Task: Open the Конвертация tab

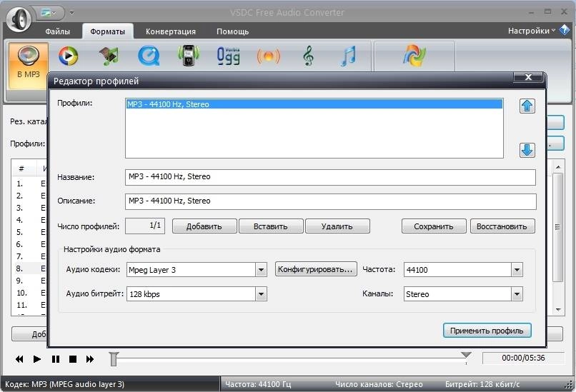Action: click(x=171, y=31)
